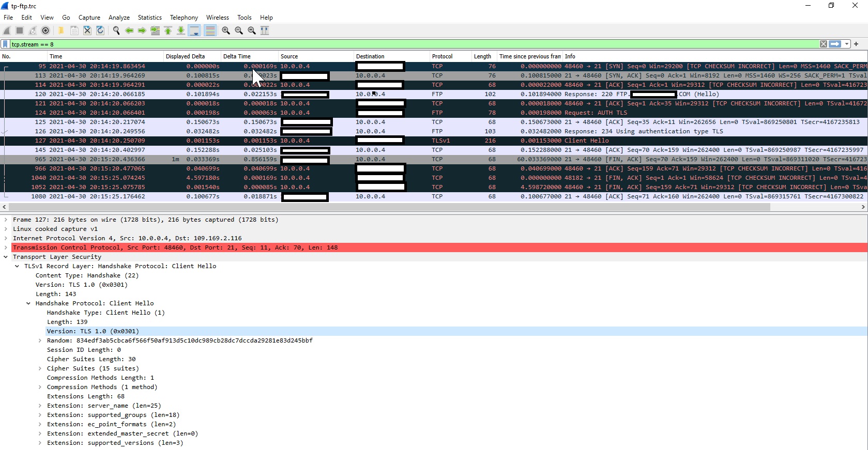868x450 pixels.
Task: Click the Reload this capture file icon
Action: click(100, 31)
